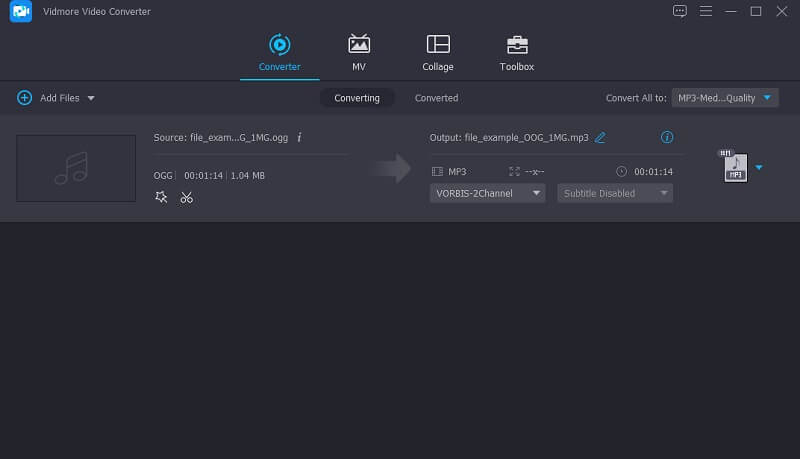This screenshot has height=459, width=800.
Task: Click the scissors cut icon
Action: point(186,197)
